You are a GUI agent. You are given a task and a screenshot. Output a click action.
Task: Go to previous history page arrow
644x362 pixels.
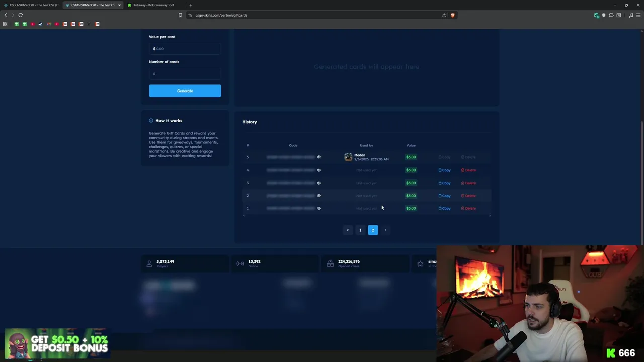click(348, 230)
